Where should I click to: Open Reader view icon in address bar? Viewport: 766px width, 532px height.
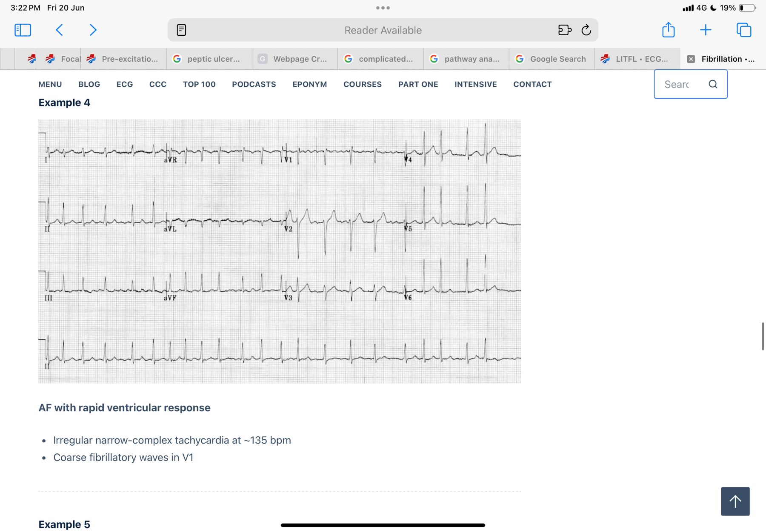pyautogui.click(x=181, y=30)
